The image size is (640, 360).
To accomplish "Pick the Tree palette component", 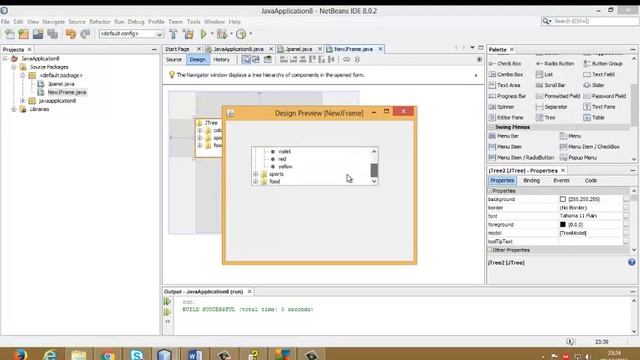I will [x=546, y=118].
